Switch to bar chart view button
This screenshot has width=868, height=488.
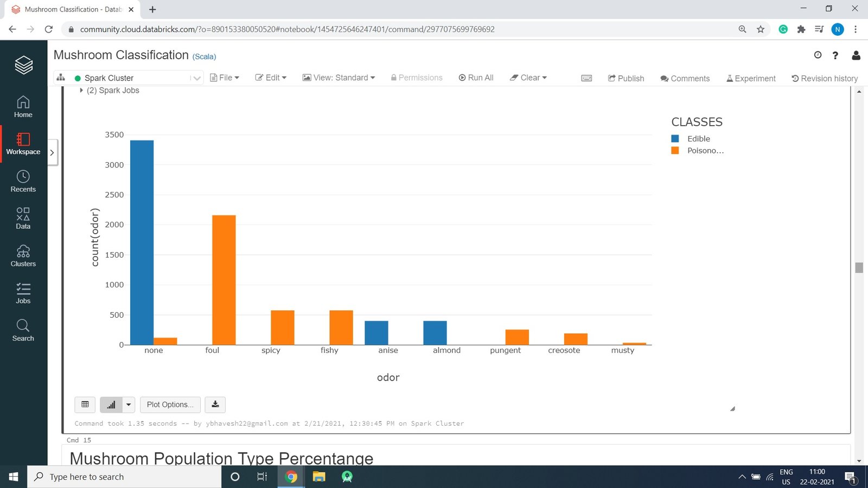click(111, 404)
